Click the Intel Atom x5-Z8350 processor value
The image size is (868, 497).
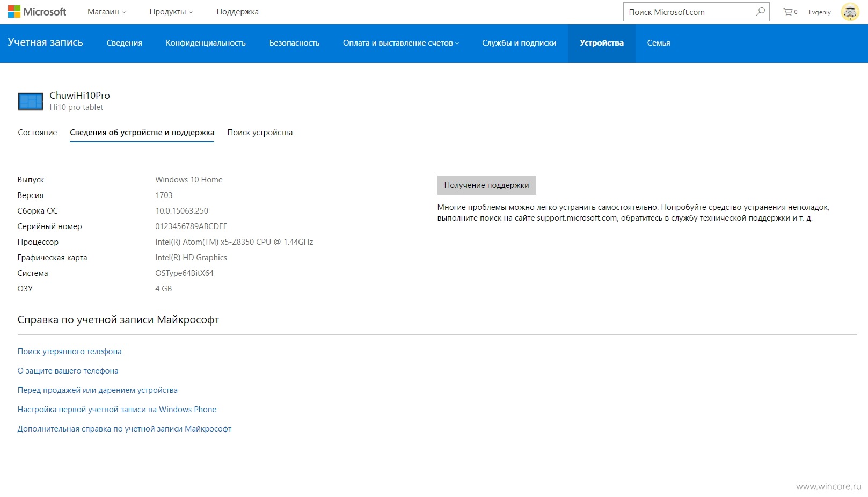click(234, 242)
